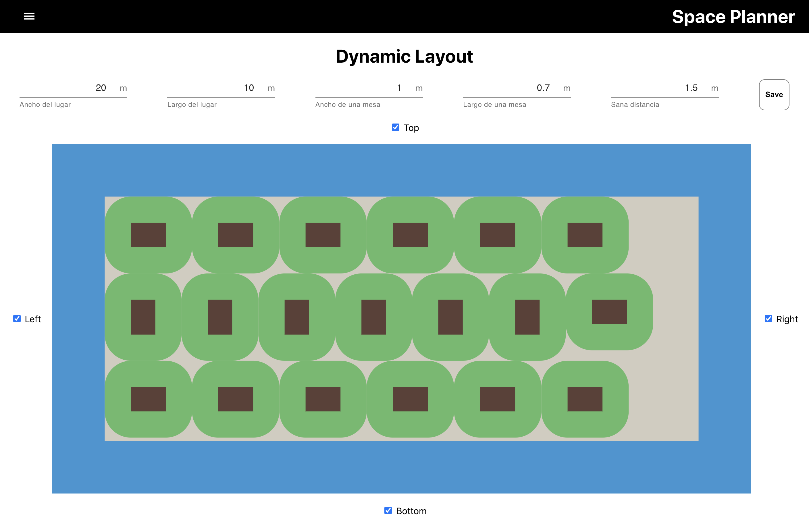
Task: Open the hamburger menu icon
Action: click(29, 16)
